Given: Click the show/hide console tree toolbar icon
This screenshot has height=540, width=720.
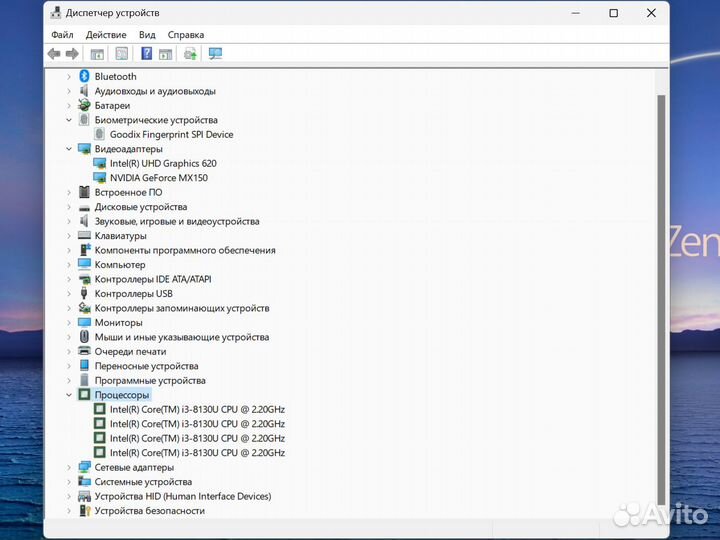Looking at the screenshot, I should 97,54.
